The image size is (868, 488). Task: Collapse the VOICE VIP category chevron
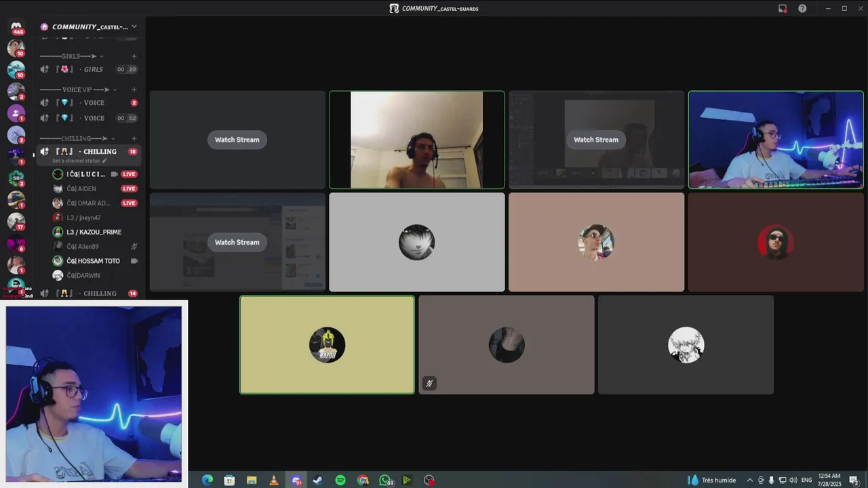coord(115,89)
